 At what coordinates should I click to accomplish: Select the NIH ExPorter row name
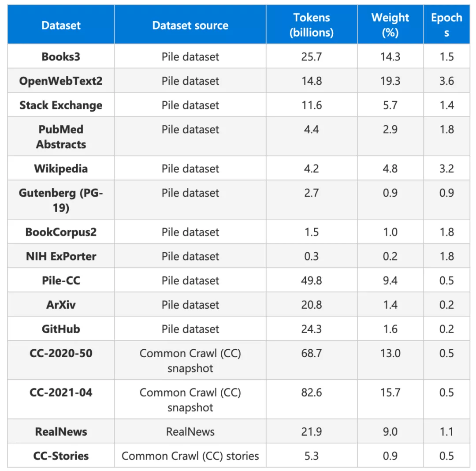point(61,256)
